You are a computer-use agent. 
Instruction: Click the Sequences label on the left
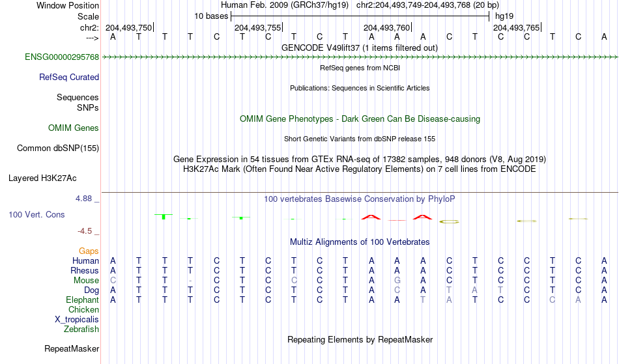pyautogui.click(x=78, y=97)
